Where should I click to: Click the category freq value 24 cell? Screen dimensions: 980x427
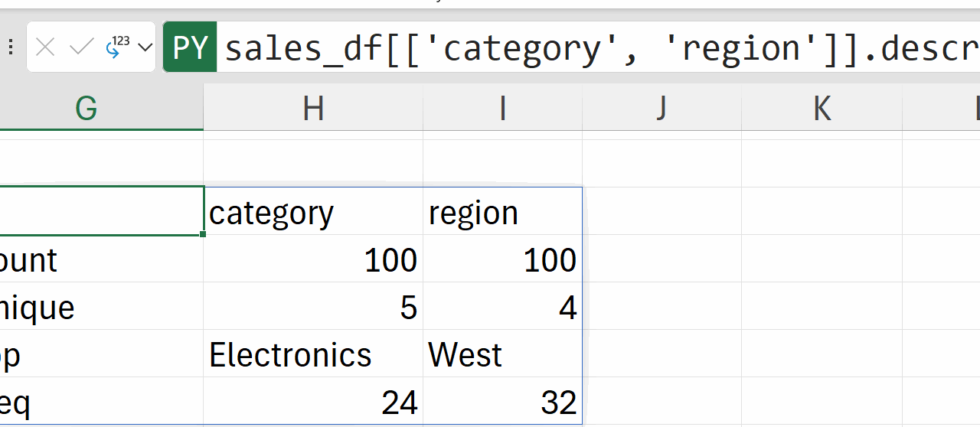313,403
